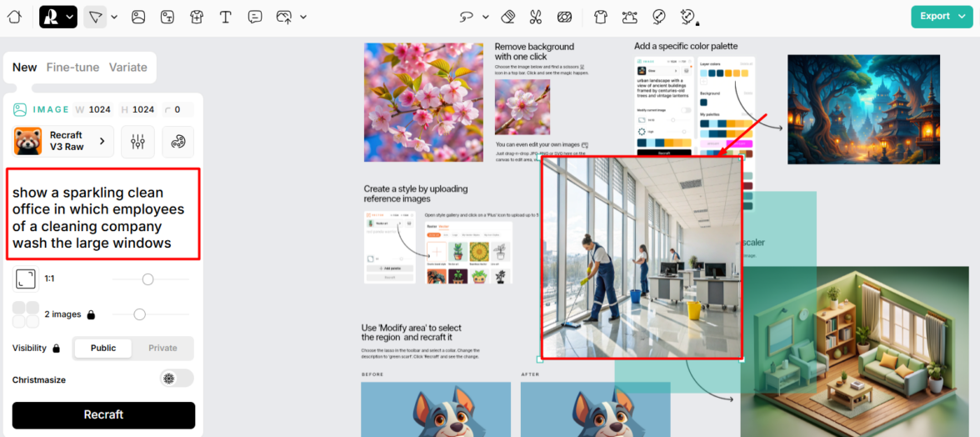
Task: Set Visibility to Public
Action: coord(103,348)
